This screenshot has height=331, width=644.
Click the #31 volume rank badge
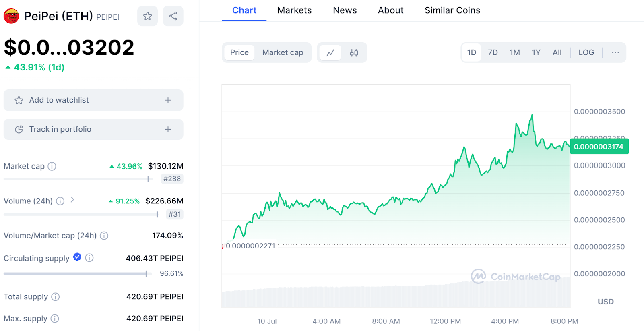point(175,214)
